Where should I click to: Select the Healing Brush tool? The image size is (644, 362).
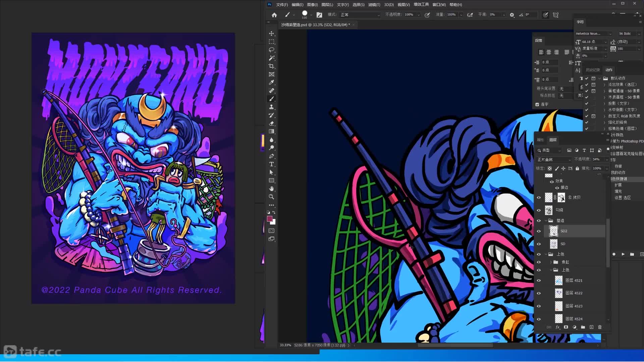click(272, 91)
